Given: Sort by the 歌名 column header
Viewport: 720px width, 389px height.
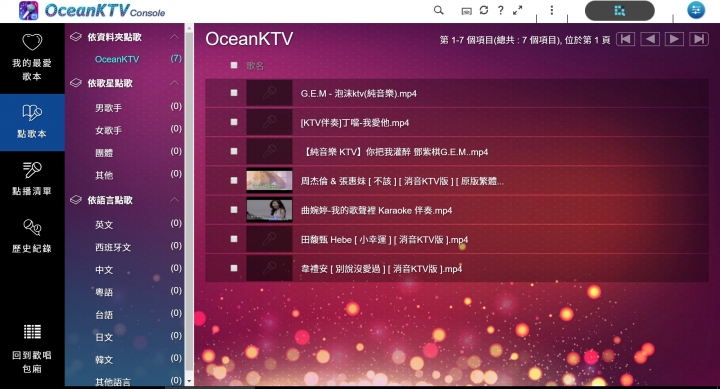Looking at the screenshot, I should [x=255, y=66].
